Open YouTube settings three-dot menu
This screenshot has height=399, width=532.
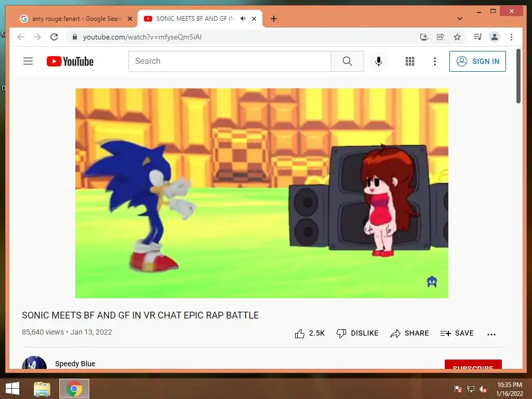[435, 61]
